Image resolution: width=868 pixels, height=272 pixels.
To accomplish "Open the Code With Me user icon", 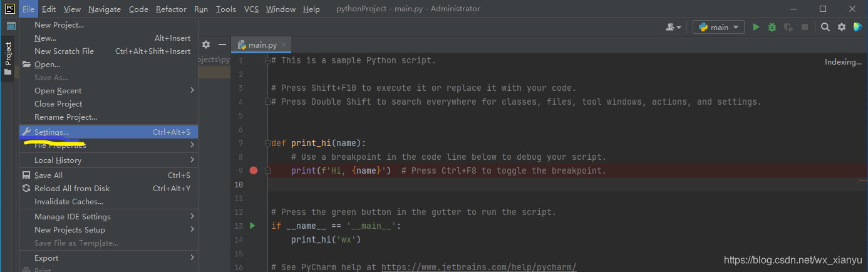I will pos(674,27).
